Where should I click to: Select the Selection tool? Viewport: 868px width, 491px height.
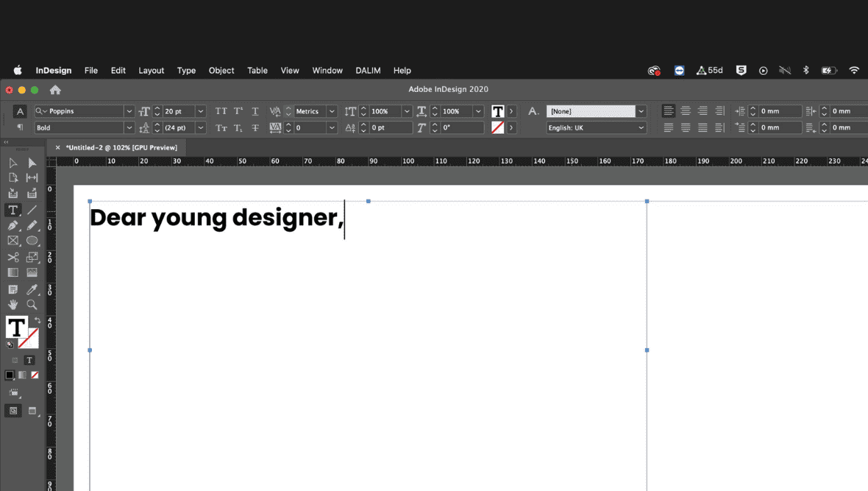(13, 162)
